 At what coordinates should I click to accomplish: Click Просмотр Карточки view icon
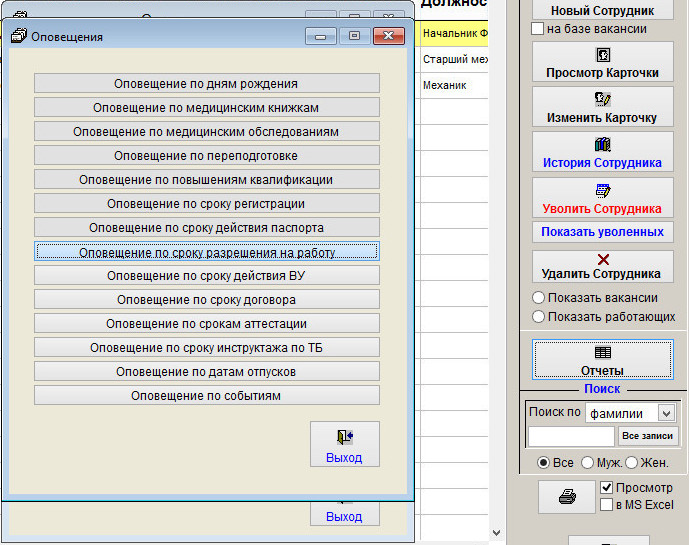tap(602, 54)
